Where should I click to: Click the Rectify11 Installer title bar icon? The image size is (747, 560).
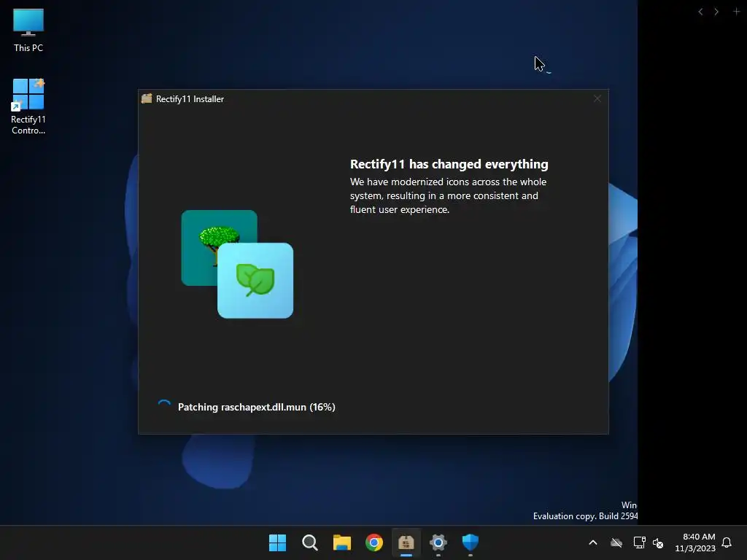[x=147, y=98]
